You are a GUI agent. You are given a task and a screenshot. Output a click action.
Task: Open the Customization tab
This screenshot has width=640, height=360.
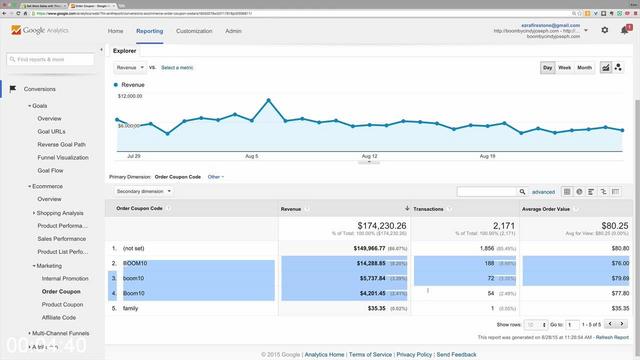pyautogui.click(x=194, y=31)
